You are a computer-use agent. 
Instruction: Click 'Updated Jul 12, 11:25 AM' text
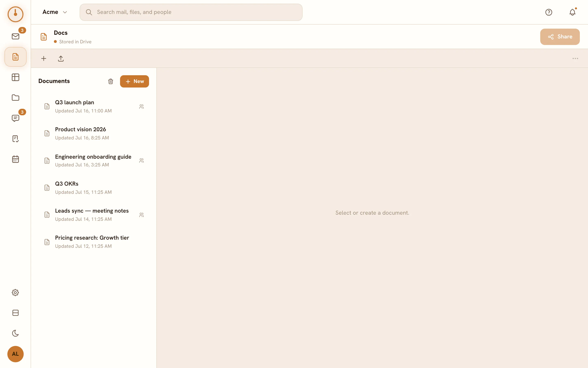click(x=83, y=246)
